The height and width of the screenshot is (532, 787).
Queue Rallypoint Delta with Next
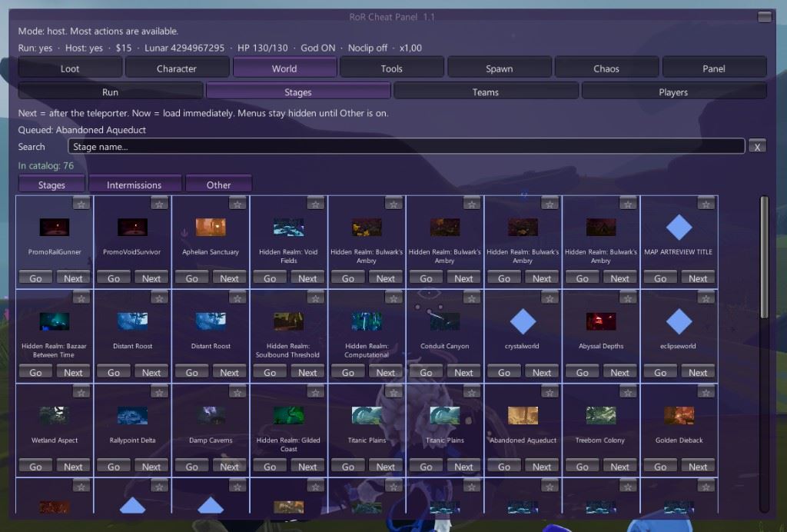click(x=151, y=466)
